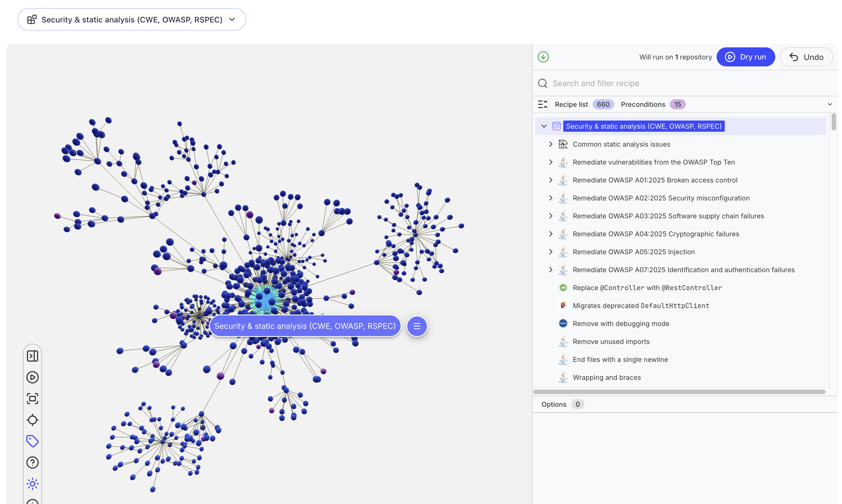The image size is (842, 504).
Task: Start a Dry run
Action: pos(746,57)
